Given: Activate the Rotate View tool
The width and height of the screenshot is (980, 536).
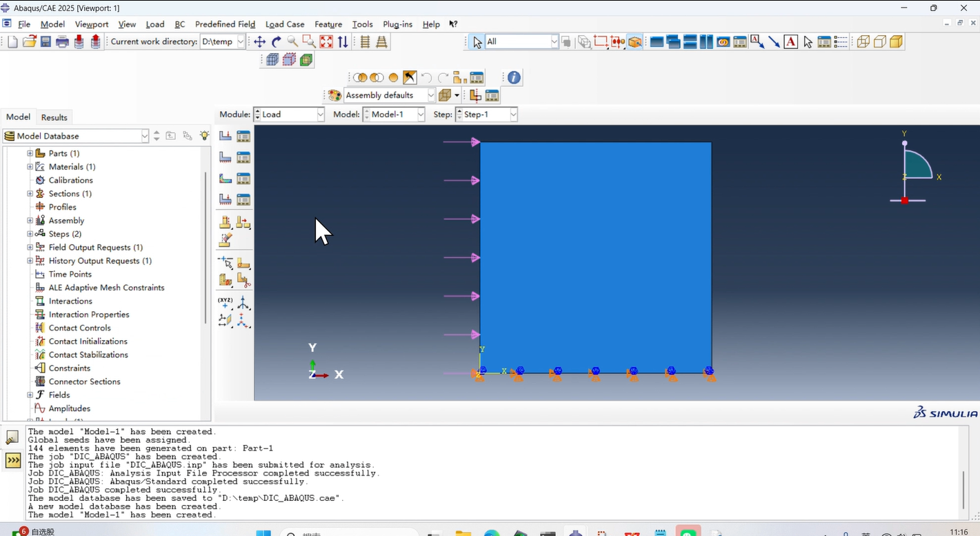Looking at the screenshot, I should coord(277,42).
